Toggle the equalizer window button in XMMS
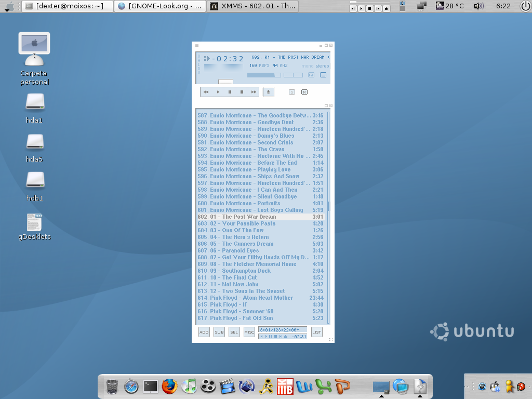 pyautogui.click(x=311, y=75)
